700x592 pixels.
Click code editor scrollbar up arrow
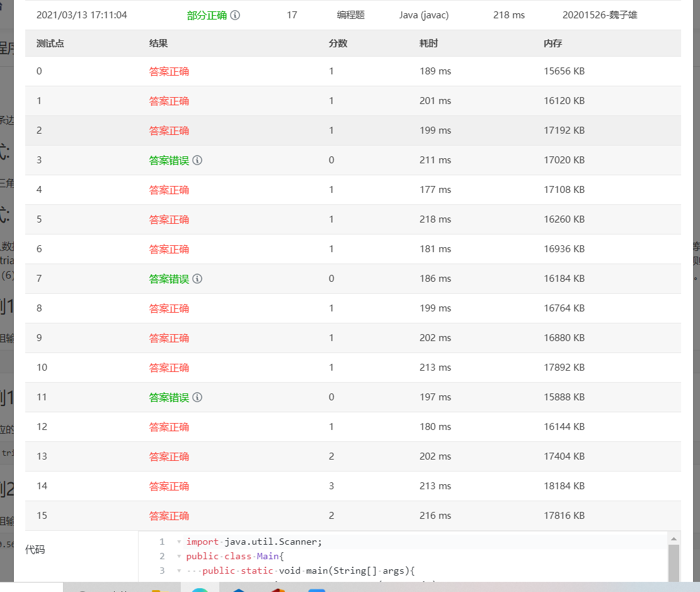point(674,539)
